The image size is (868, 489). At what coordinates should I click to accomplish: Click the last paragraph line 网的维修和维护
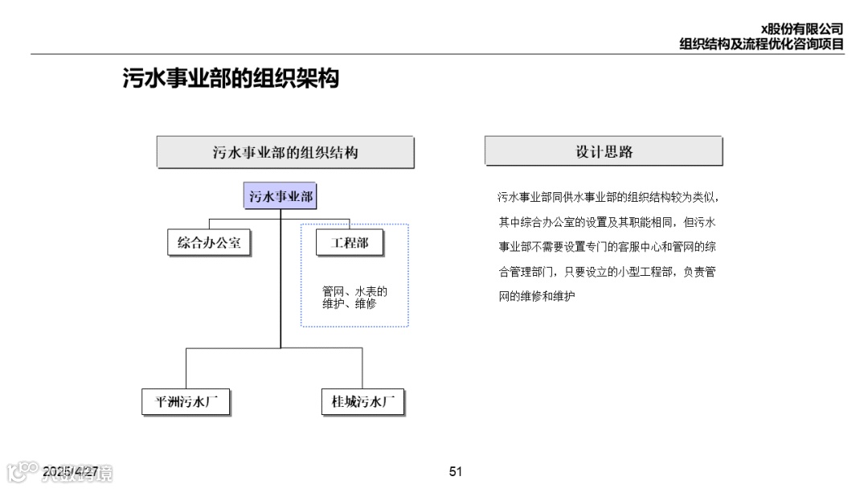coord(536,296)
